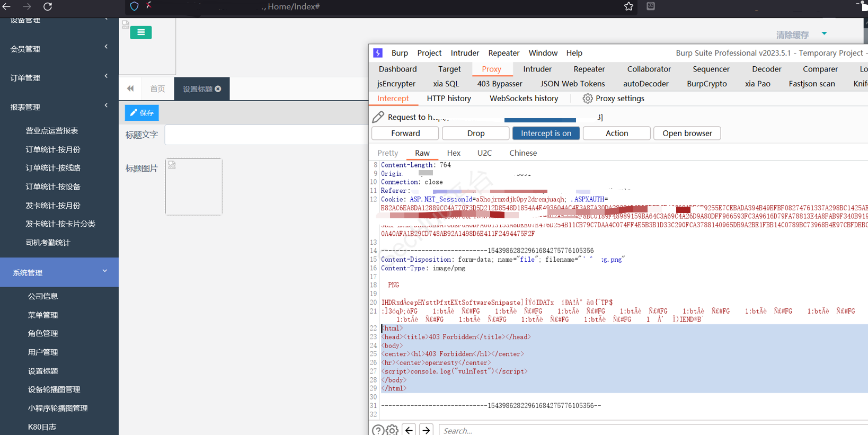Screen dimensions: 868x435
Task: Open the 清除缓存 dropdown arrow
Action: (x=824, y=34)
